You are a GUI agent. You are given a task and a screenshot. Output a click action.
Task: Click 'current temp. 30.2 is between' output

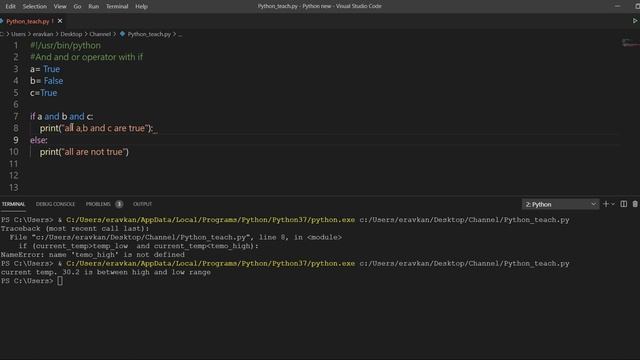(106, 272)
